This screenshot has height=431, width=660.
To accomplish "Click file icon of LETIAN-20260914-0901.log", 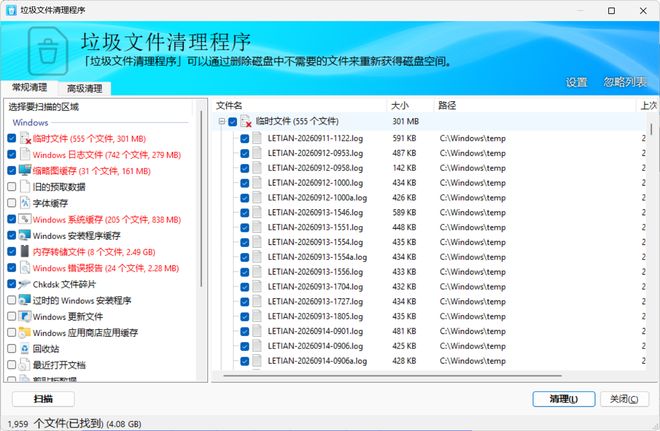I will 257,331.
